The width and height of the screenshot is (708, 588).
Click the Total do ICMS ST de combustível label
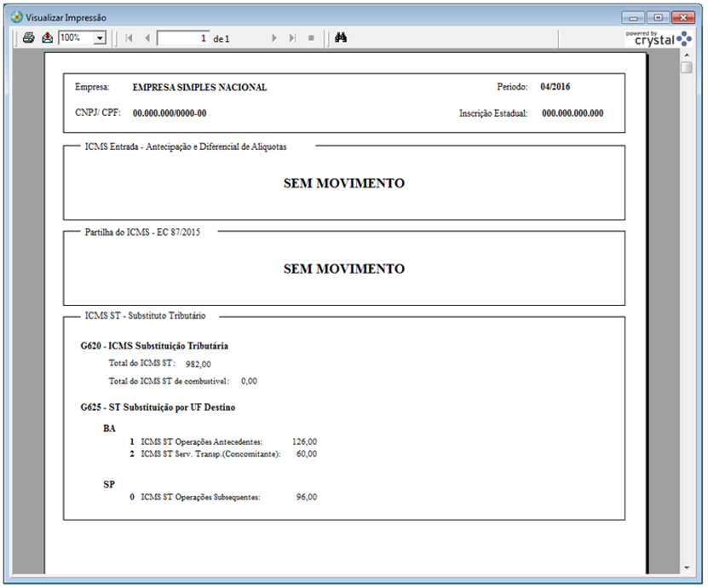[169, 381]
